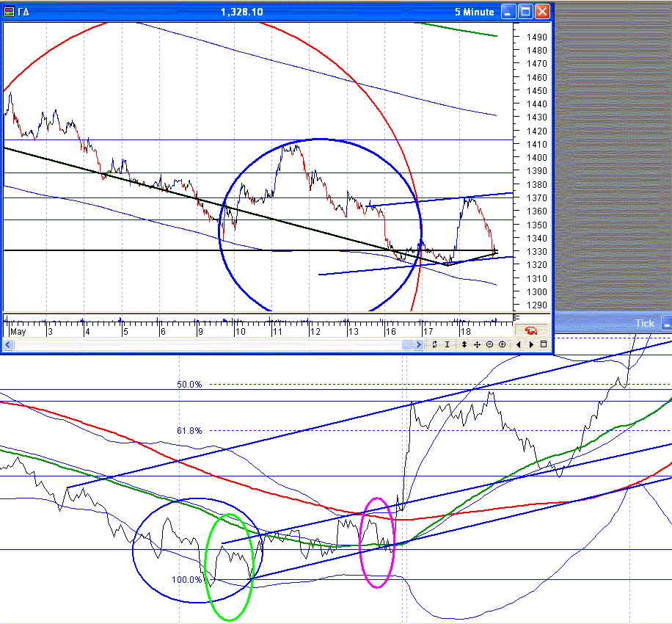Click the 1,328.10 price in title bar

coord(241,12)
